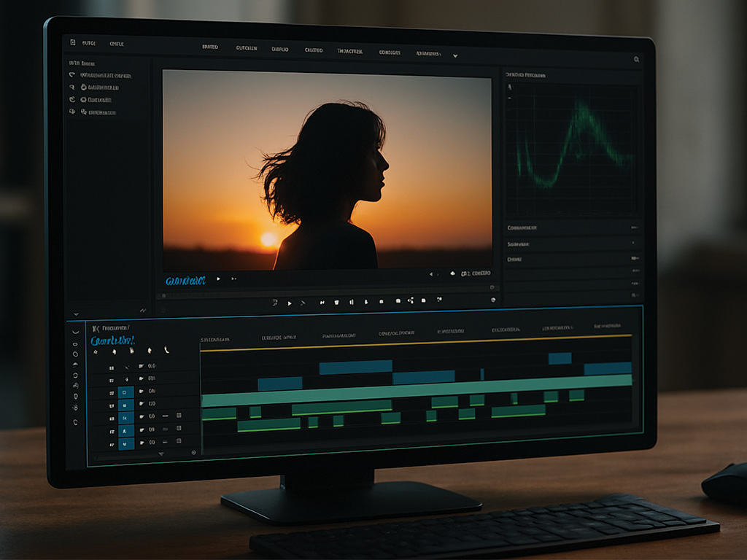Open the chevron dropdown after the top workspace tabs
Screen dimensions: 747x560
click(x=455, y=55)
